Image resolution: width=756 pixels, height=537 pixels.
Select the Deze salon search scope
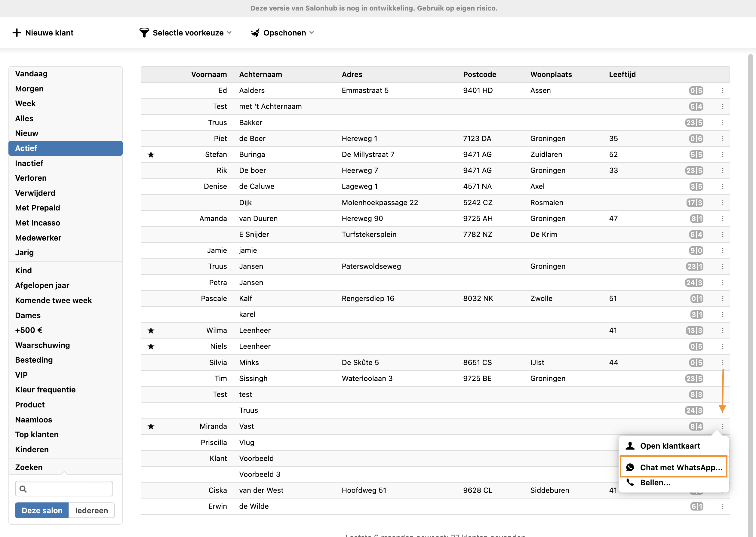coord(42,510)
